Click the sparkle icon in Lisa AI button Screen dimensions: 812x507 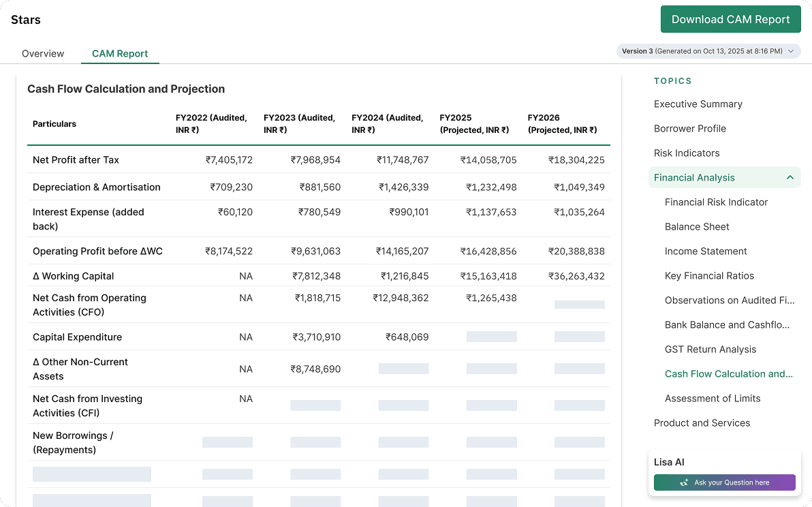click(684, 482)
